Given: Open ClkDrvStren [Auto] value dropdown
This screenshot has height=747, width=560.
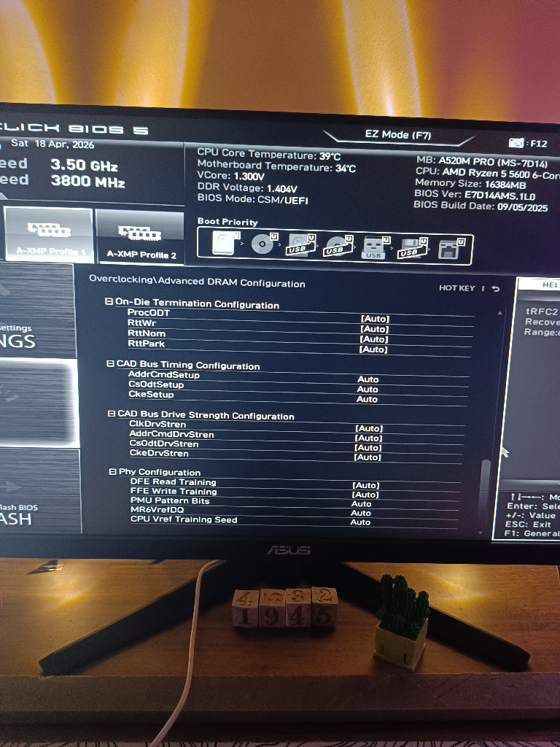Looking at the screenshot, I should coord(369,428).
